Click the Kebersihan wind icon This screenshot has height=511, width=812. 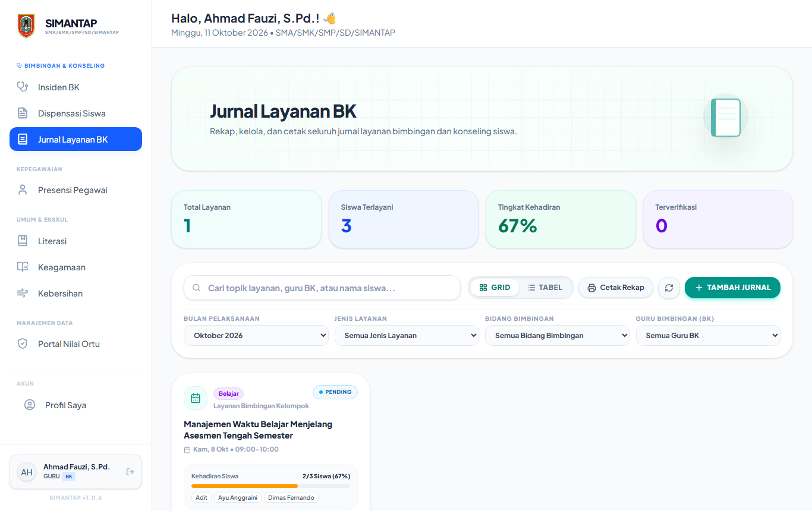tap(23, 293)
